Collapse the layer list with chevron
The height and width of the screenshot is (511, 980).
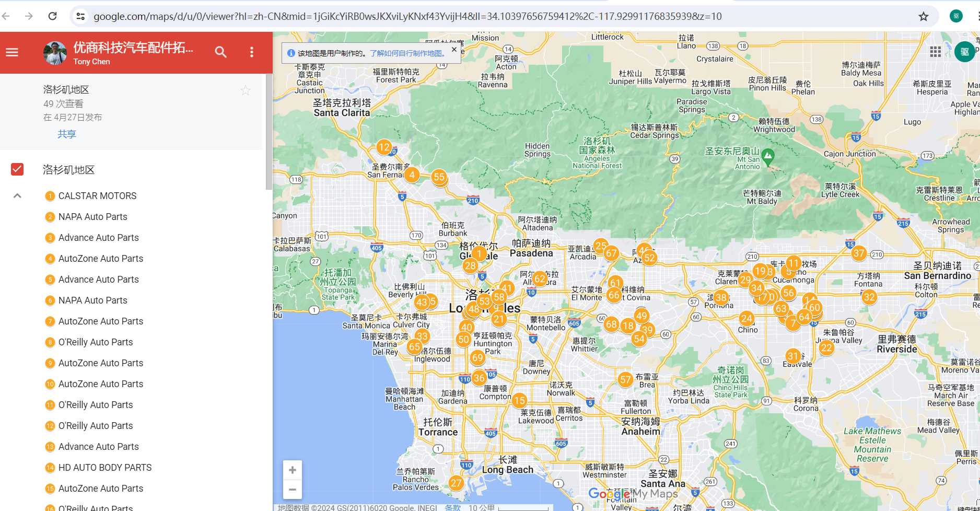17,196
